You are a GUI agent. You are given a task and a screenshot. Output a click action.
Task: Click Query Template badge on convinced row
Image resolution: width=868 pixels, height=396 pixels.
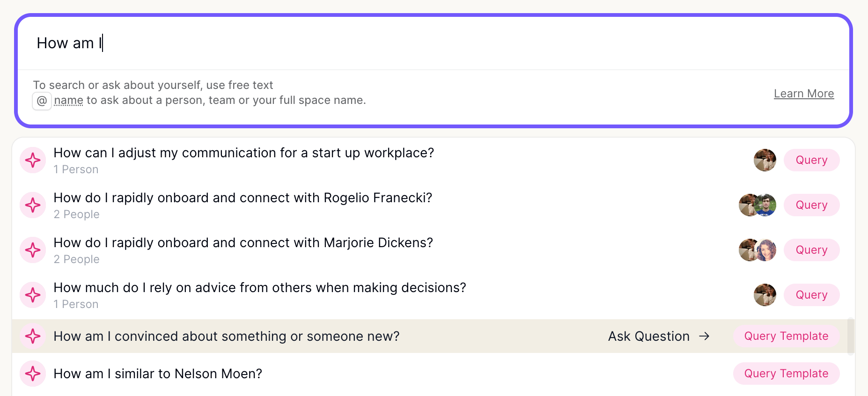[786, 336]
